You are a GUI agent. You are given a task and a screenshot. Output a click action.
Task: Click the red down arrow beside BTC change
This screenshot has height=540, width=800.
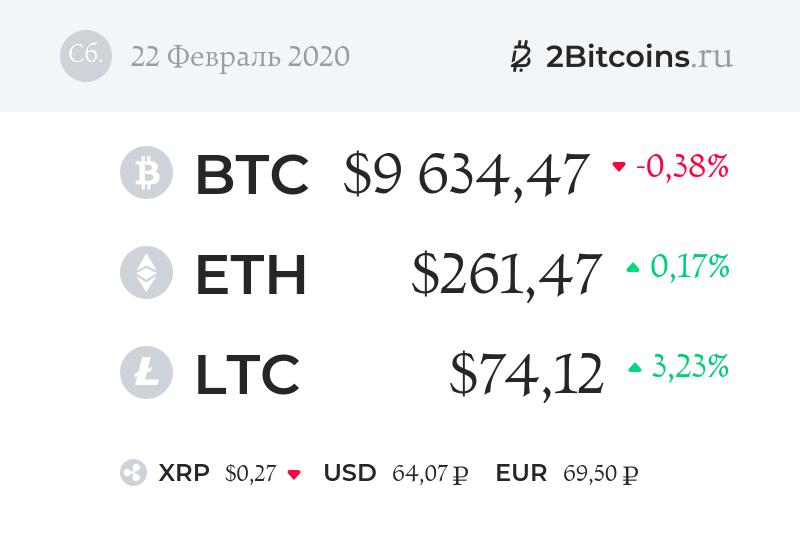click(619, 167)
